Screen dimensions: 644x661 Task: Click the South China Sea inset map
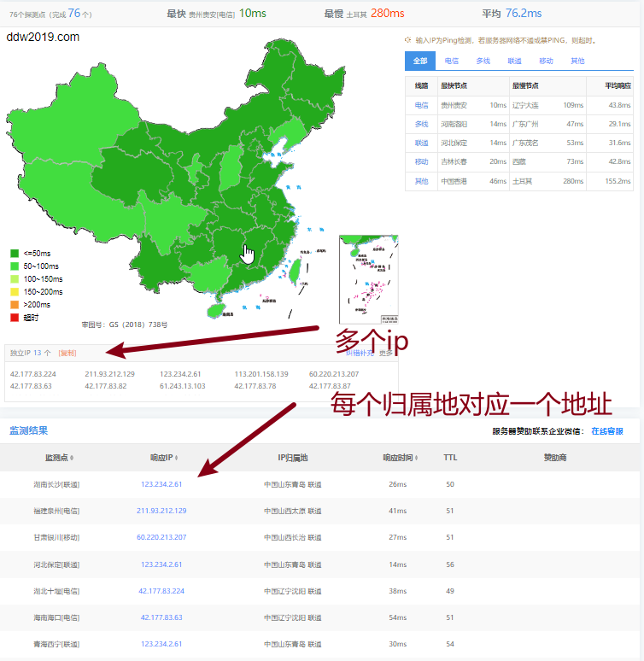tap(369, 279)
